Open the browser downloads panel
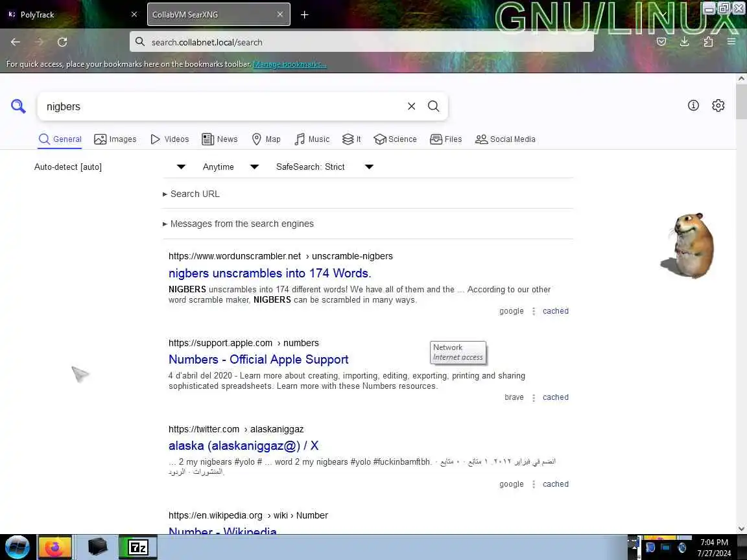747x560 pixels. click(x=685, y=42)
